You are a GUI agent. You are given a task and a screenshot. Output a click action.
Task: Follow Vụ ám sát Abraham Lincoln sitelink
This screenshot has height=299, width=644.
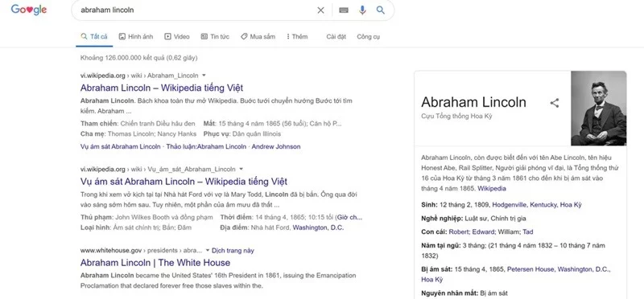pos(120,146)
